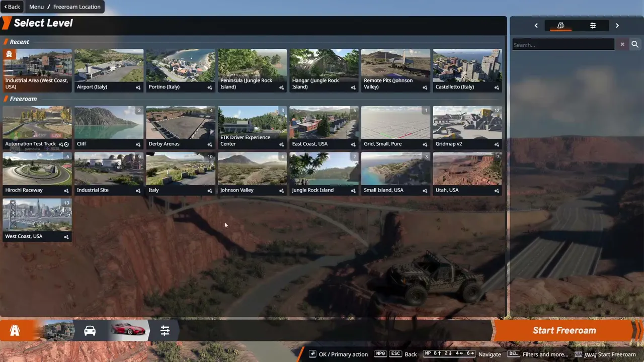Pick the Small Island, USA level
Screen dimensions: 644x362
coord(395,173)
